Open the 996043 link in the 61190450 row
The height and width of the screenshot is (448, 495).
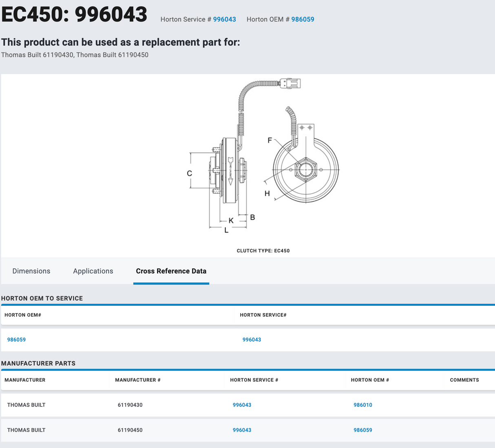click(242, 430)
